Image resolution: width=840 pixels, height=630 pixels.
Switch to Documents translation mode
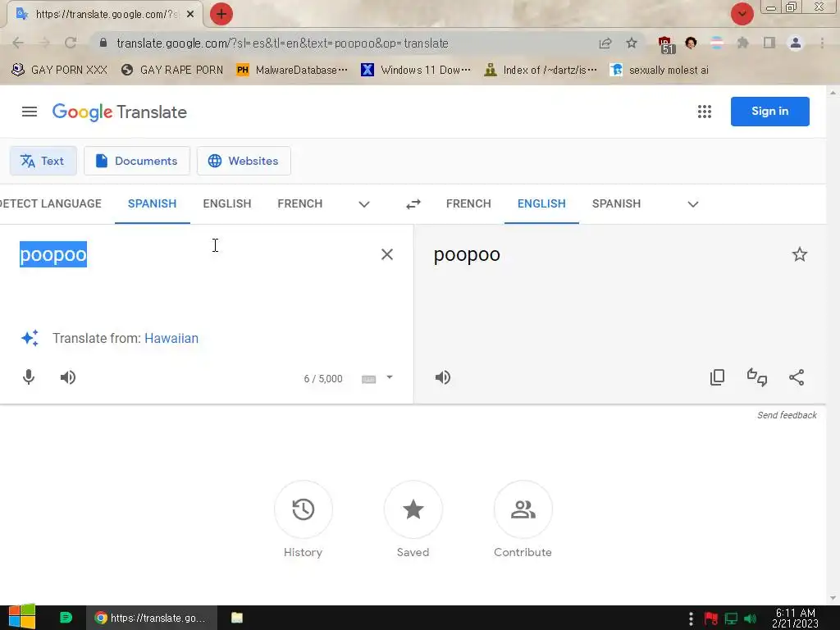point(137,161)
